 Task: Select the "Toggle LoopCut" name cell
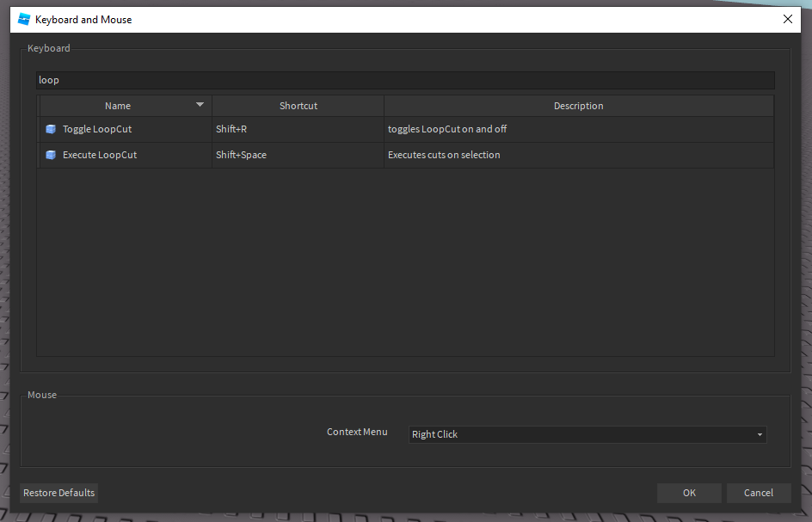click(126, 129)
